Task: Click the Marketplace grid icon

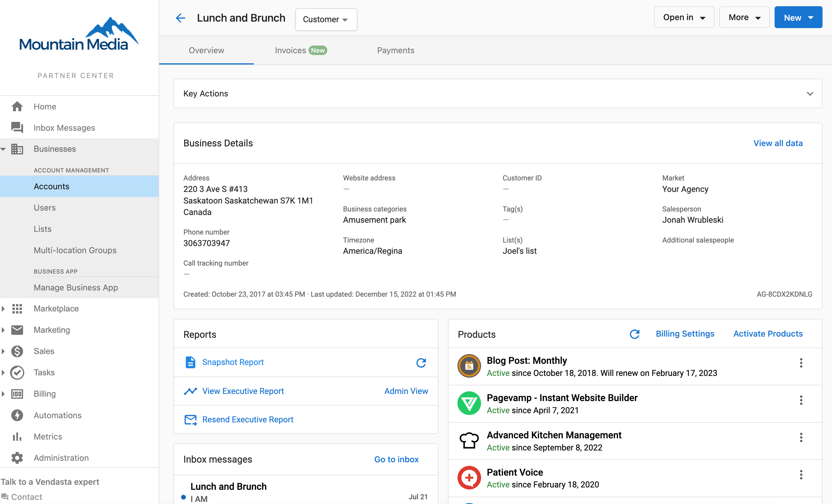Action: [x=17, y=308]
